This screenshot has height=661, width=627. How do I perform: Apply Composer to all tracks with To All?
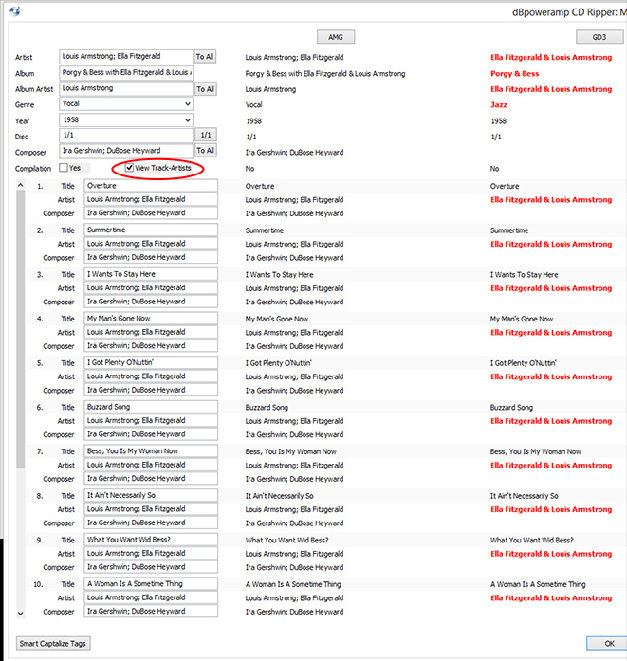[x=205, y=150]
